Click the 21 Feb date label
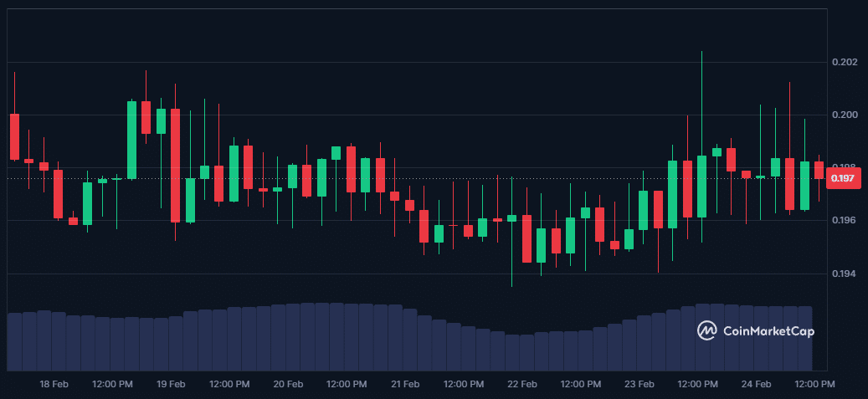Screen dimensions: 868x399 coord(405,384)
